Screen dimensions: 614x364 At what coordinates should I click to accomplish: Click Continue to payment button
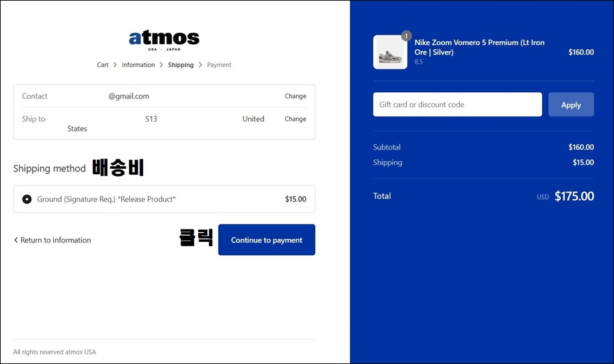click(267, 240)
